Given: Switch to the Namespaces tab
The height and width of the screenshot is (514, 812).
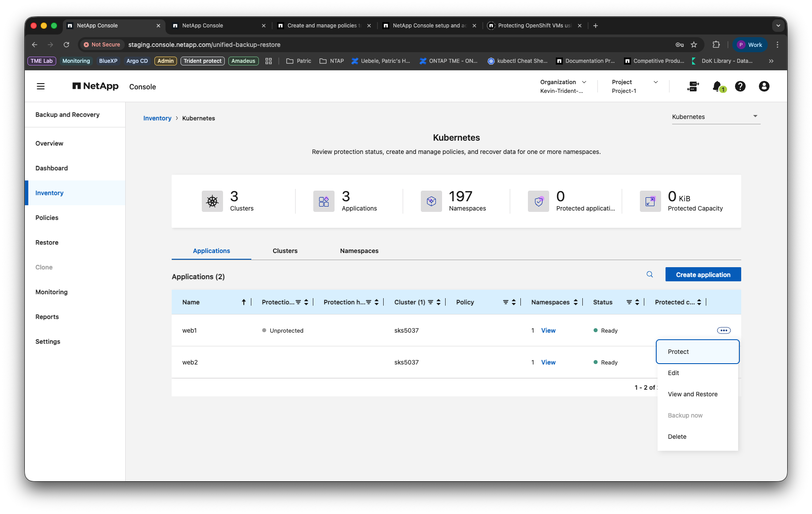Looking at the screenshot, I should (x=359, y=251).
